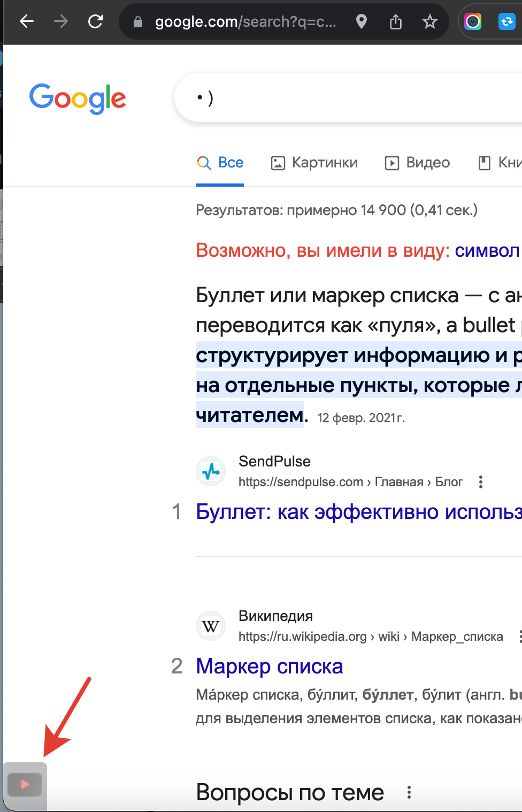Bookmark this page with the star icon
Screen dimensions: 522x812
(x=430, y=21)
